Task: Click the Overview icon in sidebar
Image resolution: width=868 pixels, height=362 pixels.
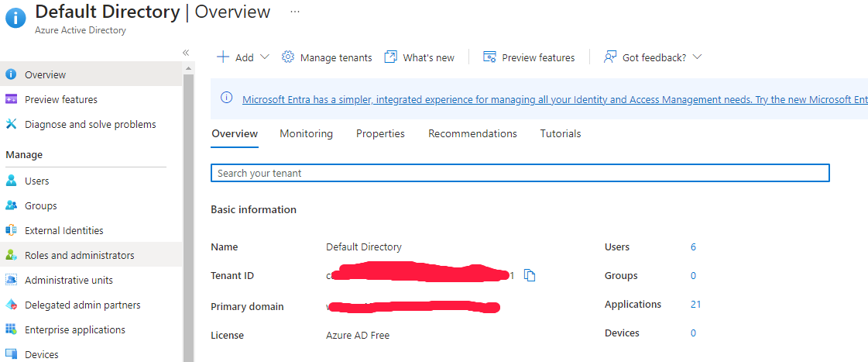Action: click(x=11, y=74)
